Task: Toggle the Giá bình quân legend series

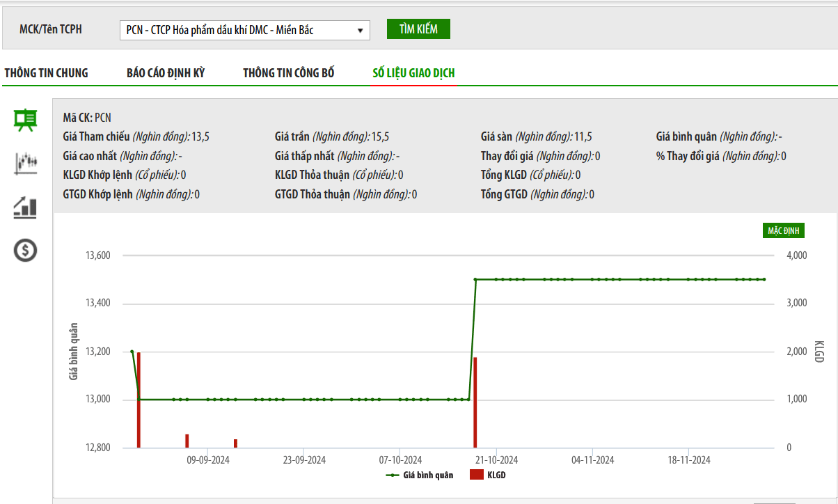Action: pos(420,475)
